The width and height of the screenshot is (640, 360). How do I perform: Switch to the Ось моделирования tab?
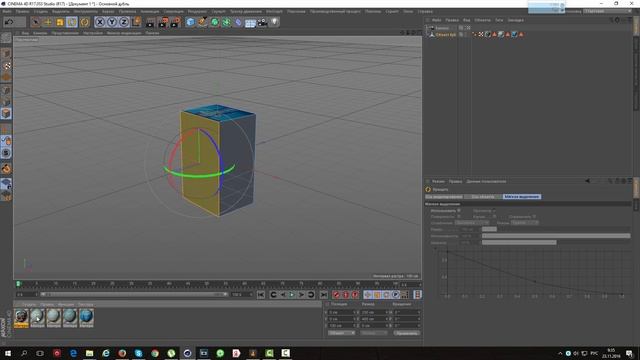444,197
